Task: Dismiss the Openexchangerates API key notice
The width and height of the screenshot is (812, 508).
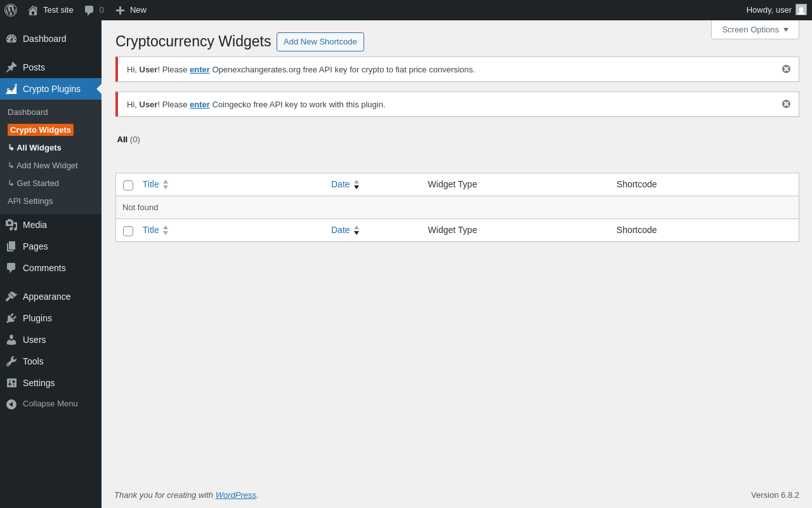Action: pos(786,69)
